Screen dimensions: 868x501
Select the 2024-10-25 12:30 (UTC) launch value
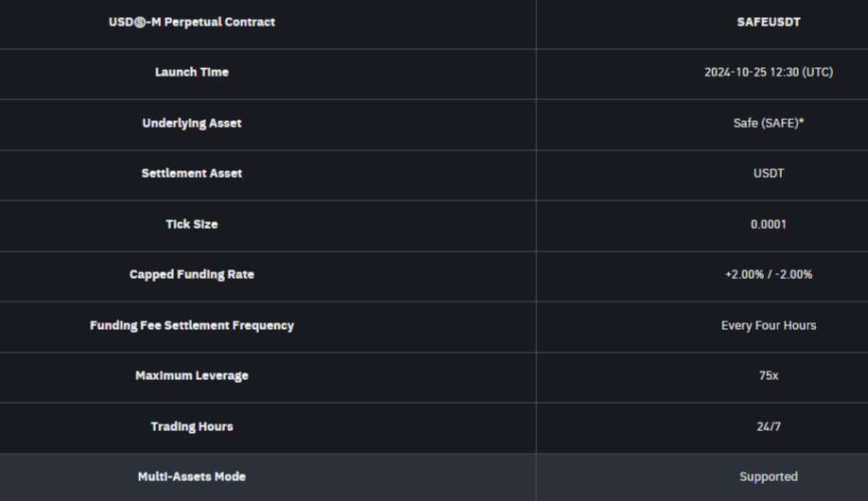point(769,72)
